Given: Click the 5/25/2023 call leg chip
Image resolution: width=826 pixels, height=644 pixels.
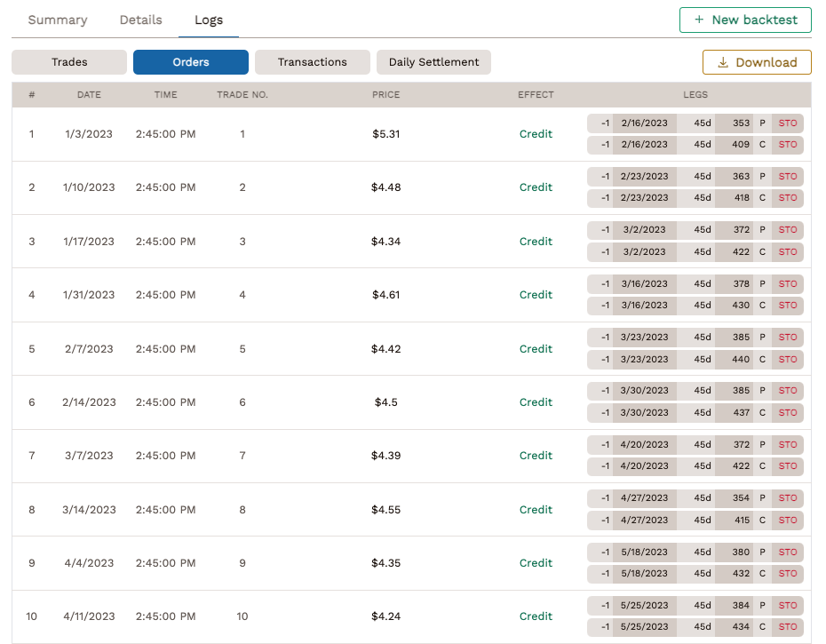Looking at the screenshot, I should pyautogui.click(x=643, y=626).
